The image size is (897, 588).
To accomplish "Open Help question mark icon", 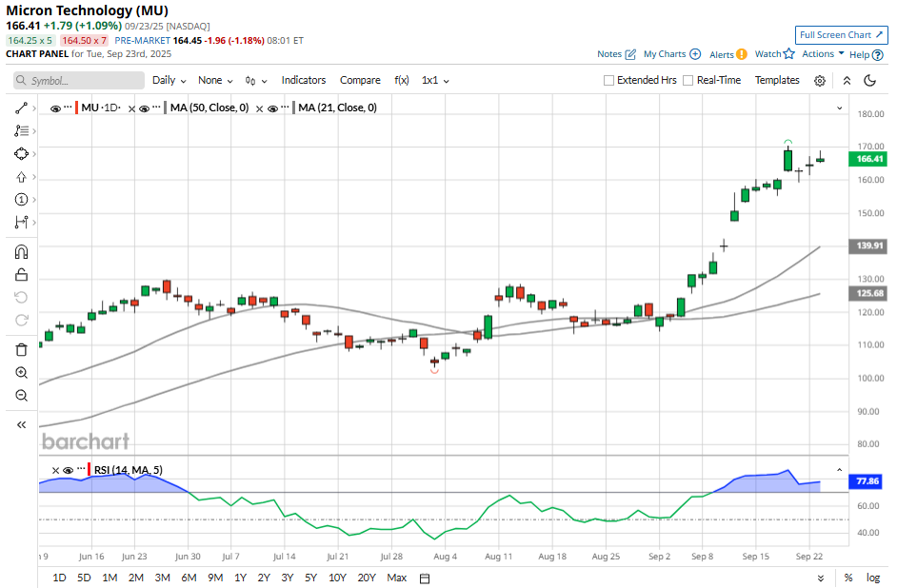I will tap(878, 55).
